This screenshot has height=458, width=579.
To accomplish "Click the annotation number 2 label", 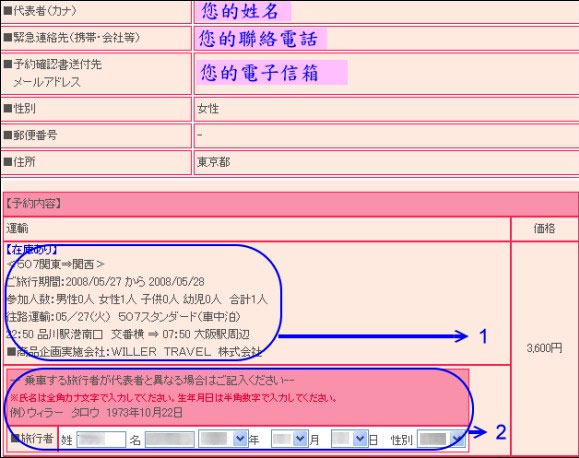I will [501, 432].
